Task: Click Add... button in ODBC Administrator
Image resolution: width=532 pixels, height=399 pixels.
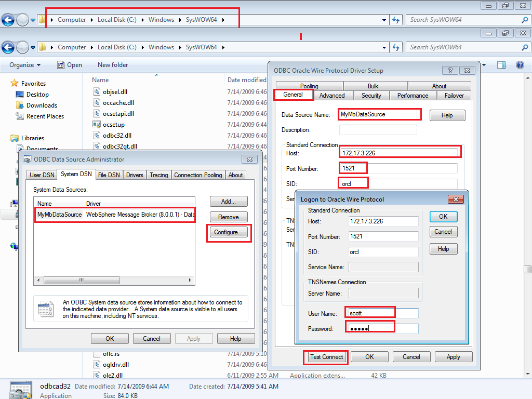Action: (229, 201)
